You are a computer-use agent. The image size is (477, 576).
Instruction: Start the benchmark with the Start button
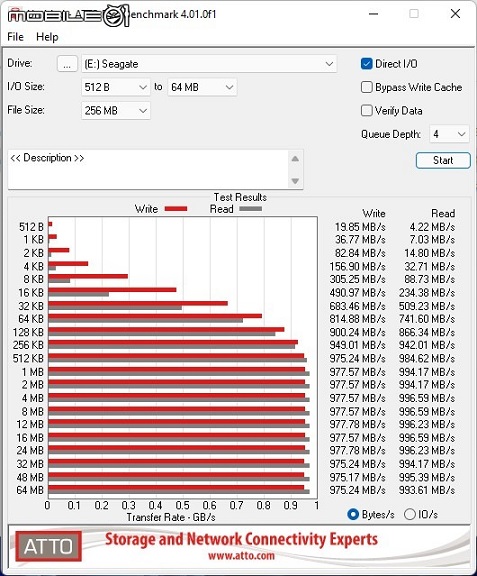(x=443, y=161)
